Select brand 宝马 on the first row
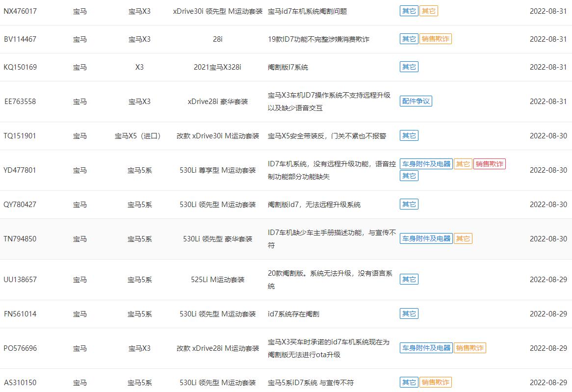572x392 pixels. tap(80, 11)
